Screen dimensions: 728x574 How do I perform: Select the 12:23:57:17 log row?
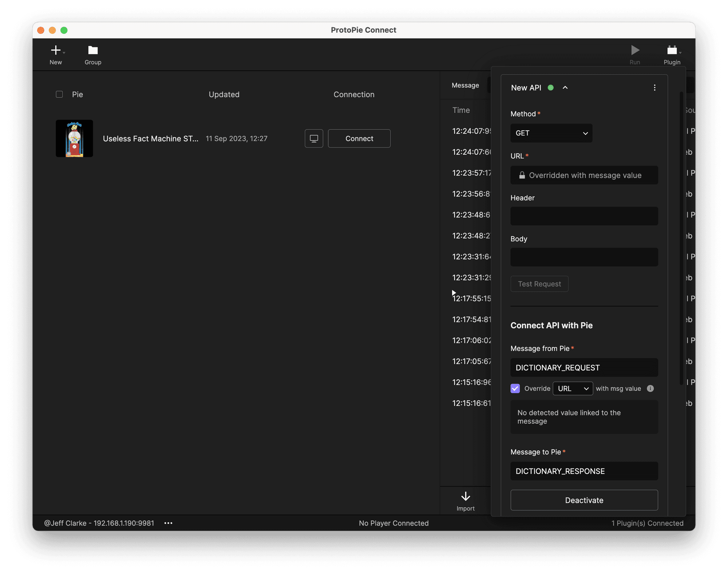click(471, 173)
